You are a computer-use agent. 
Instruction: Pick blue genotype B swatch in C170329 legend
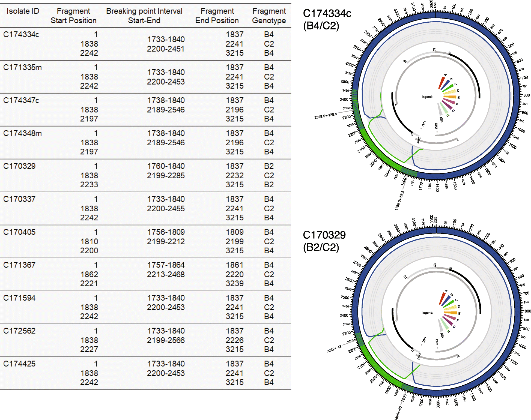[x=446, y=301]
